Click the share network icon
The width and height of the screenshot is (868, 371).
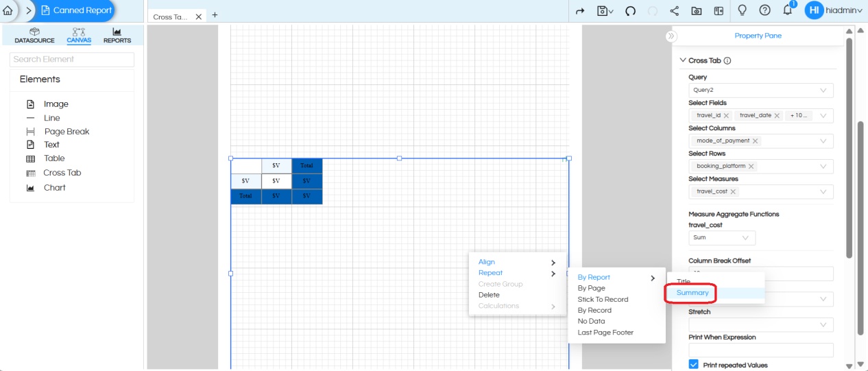click(x=674, y=11)
